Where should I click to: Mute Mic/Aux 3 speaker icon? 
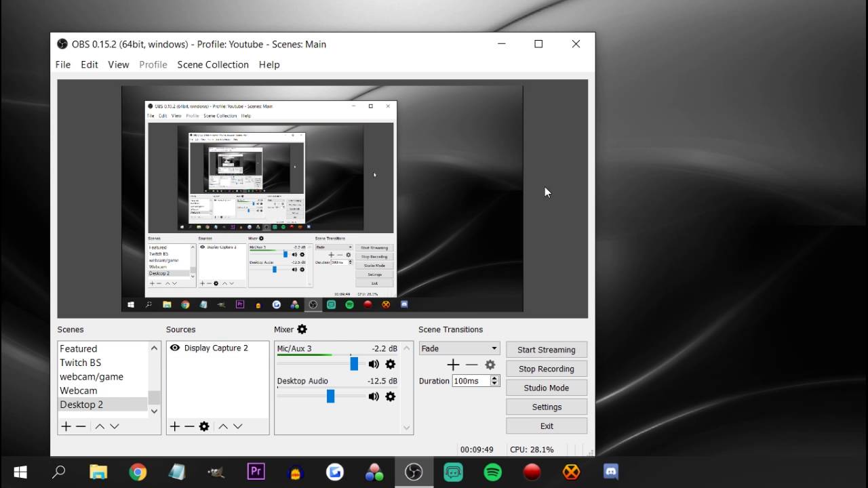[x=374, y=364]
